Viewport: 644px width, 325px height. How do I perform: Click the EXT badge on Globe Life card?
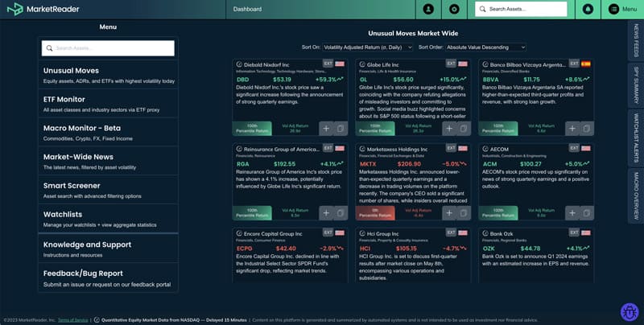tap(451, 64)
